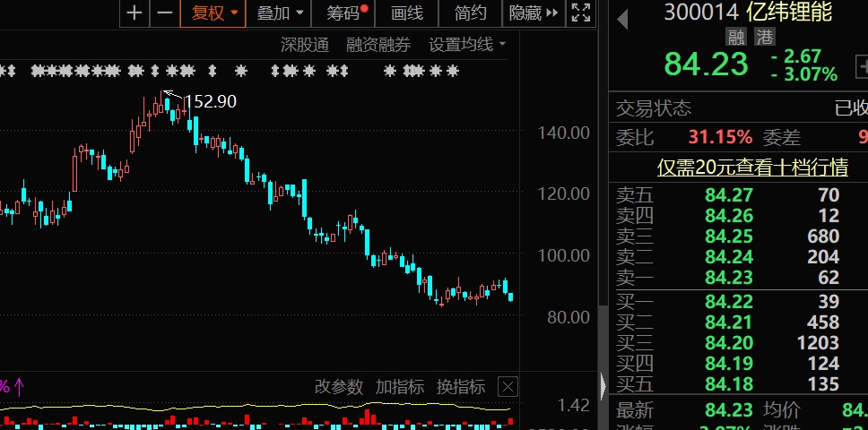Click the 港 tag
The width and height of the screenshot is (868, 430).
point(765,37)
